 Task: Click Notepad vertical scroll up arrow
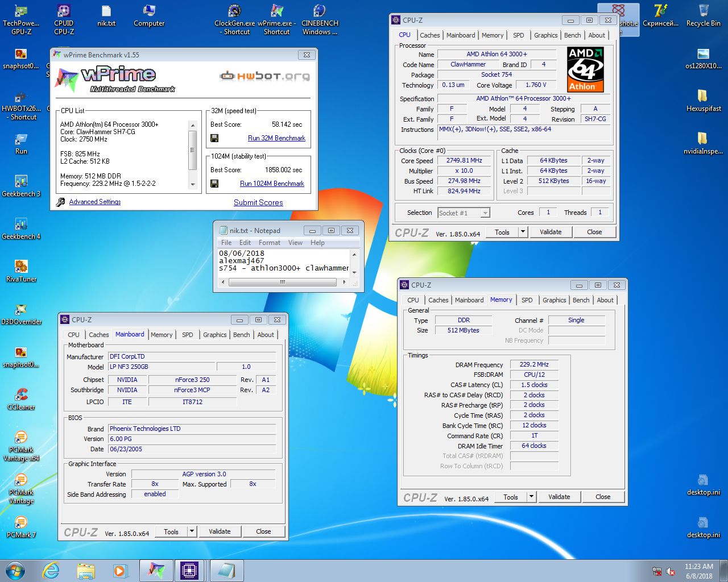[354, 254]
